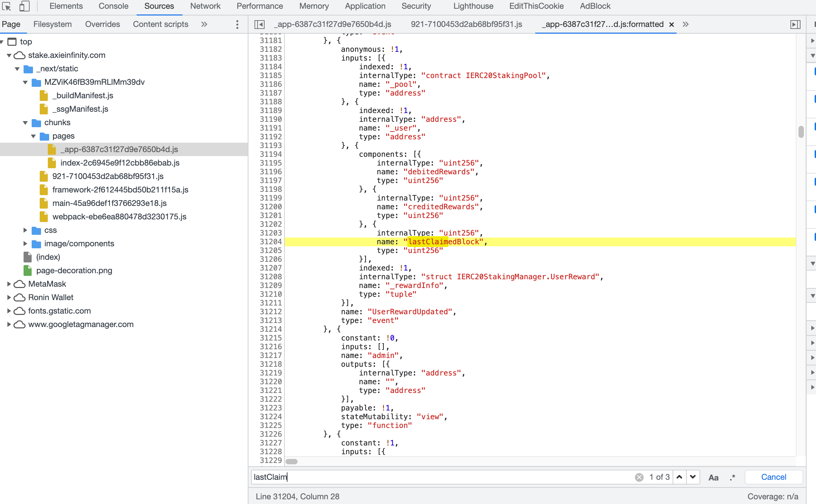Expand the image/components folder
The width and height of the screenshot is (816, 504).
tap(25, 244)
